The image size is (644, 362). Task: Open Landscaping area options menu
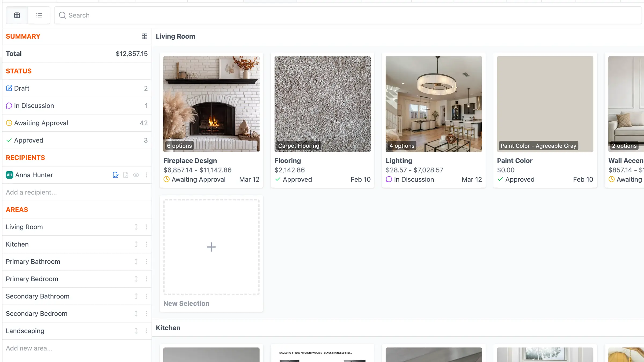[146, 331]
